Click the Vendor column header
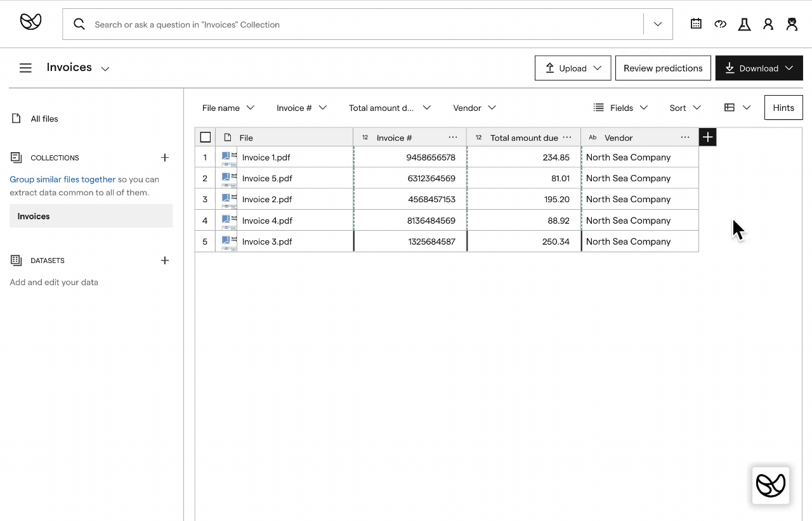The height and width of the screenshot is (521, 812). click(x=639, y=137)
